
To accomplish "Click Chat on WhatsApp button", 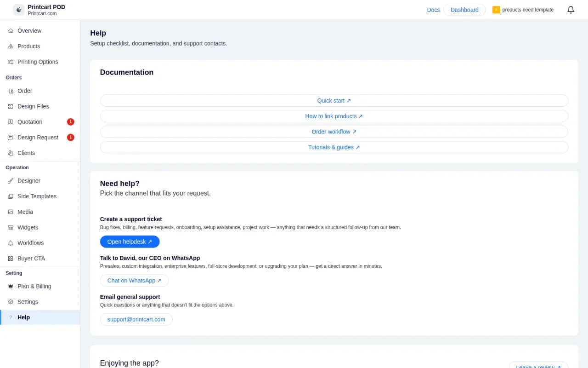I will coord(134,281).
